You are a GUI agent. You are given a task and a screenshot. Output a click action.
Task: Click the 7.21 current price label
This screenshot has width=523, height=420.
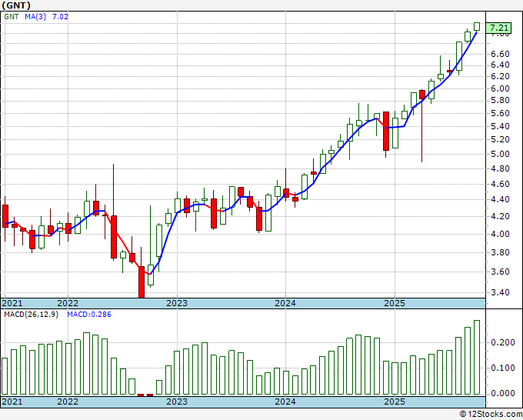[498, 28]
